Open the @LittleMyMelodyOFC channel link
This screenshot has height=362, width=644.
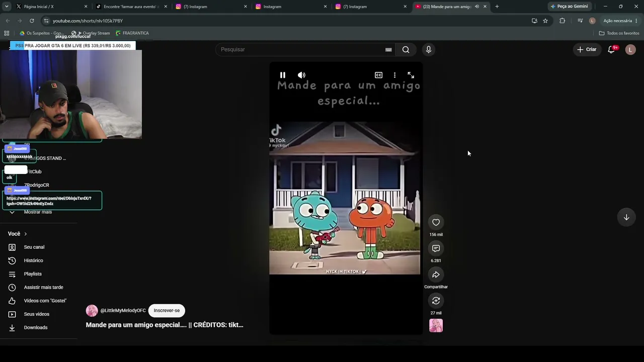coord(123,311)
